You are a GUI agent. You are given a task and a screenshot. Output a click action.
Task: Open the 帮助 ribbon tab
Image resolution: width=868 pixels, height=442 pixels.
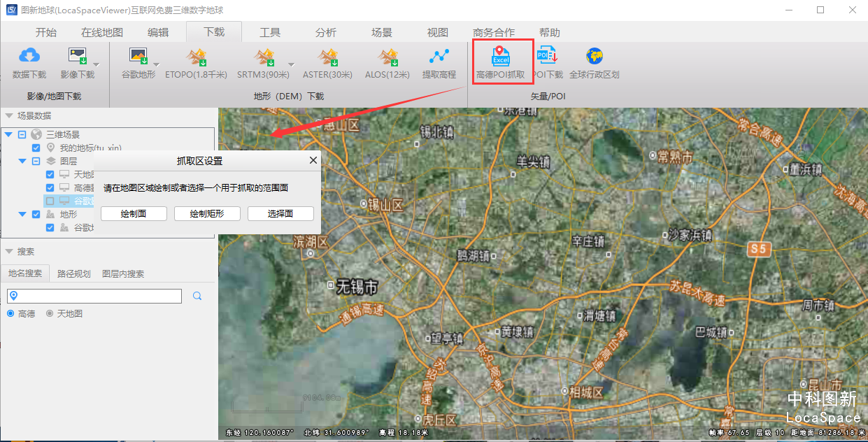(x=550, y=32)
